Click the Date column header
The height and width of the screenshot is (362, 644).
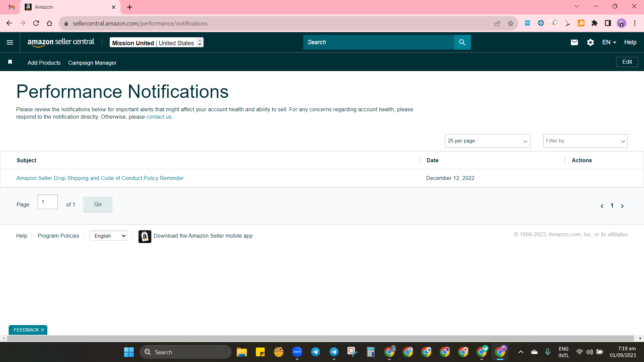click(x=432, y=160)
